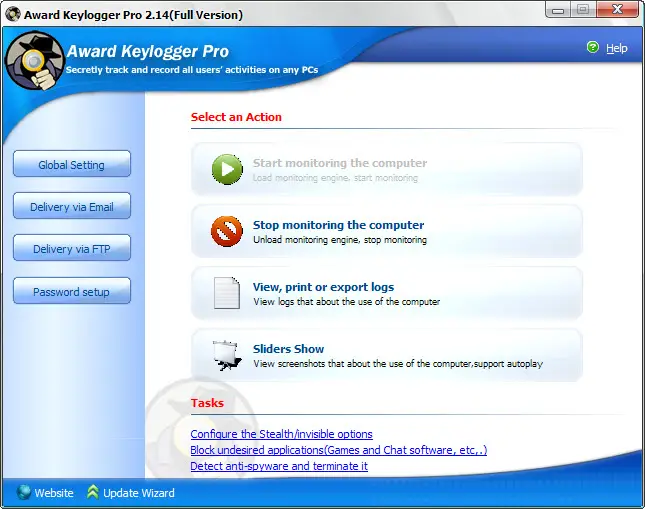Open Detect anti-spyware and terminate it
The image size is (645, 509).
(279, 466)
